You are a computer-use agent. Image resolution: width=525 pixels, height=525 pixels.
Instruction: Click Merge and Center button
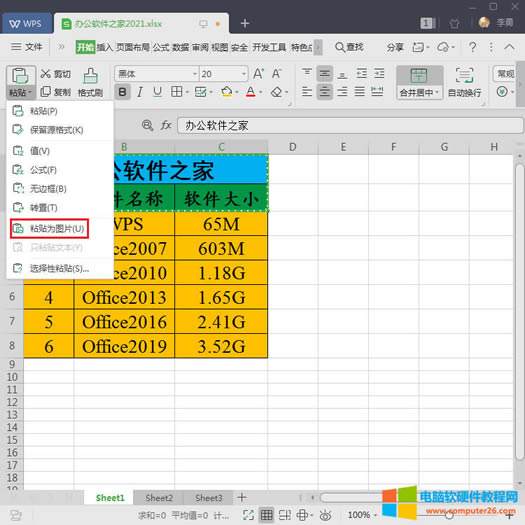click(x=419, y=82)
